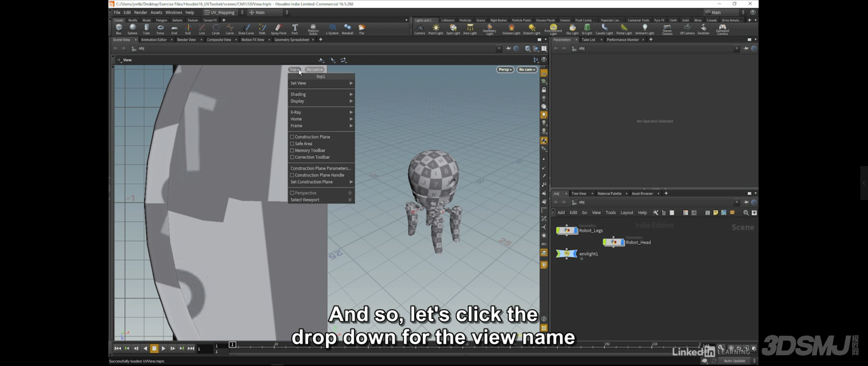This screenshot has height=366, width=868.
Task: Open Construction Plane Parameters menu entry
Action: point(321,168)
